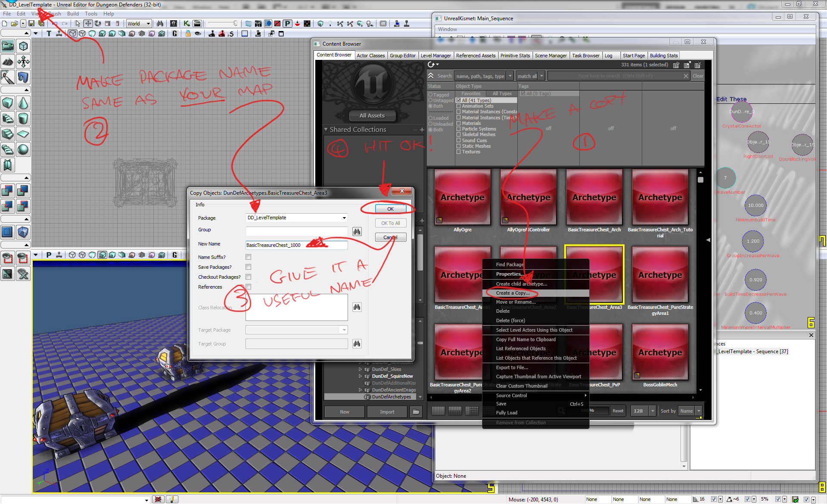Build a cube brush

click(x=8, y=103)
